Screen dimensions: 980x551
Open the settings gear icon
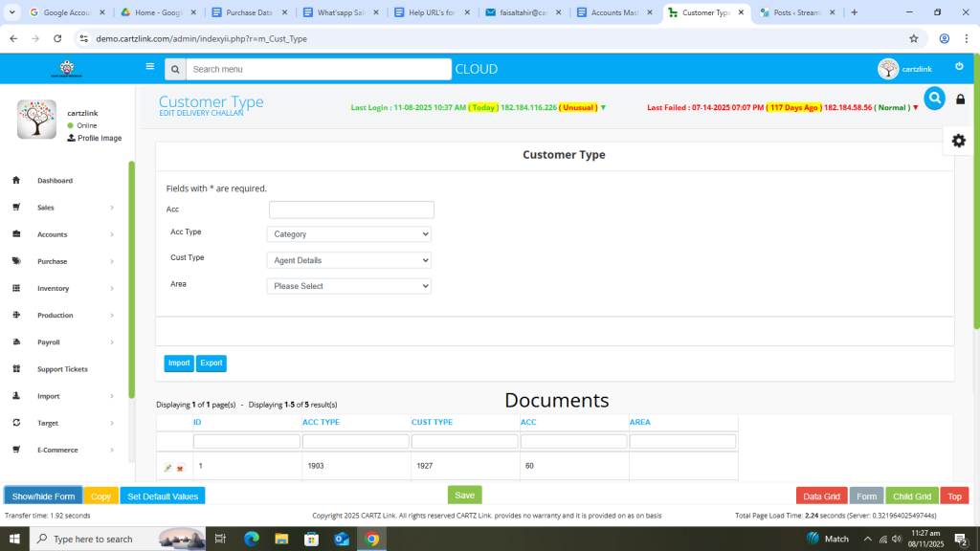tap(958, 141)
